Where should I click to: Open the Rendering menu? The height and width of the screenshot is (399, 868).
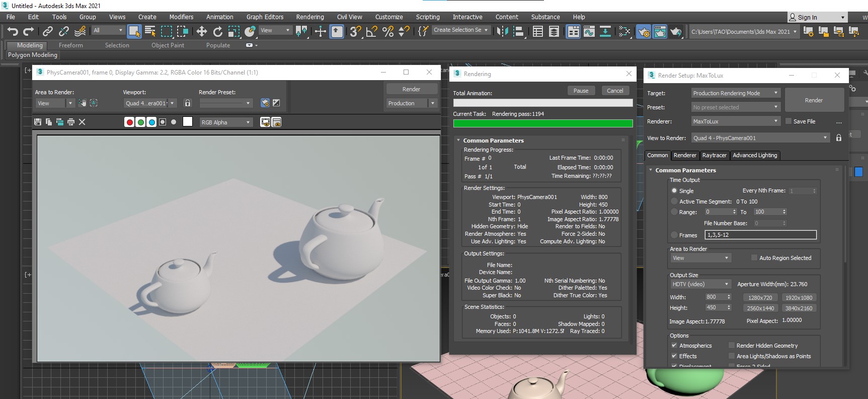[310, 17]
